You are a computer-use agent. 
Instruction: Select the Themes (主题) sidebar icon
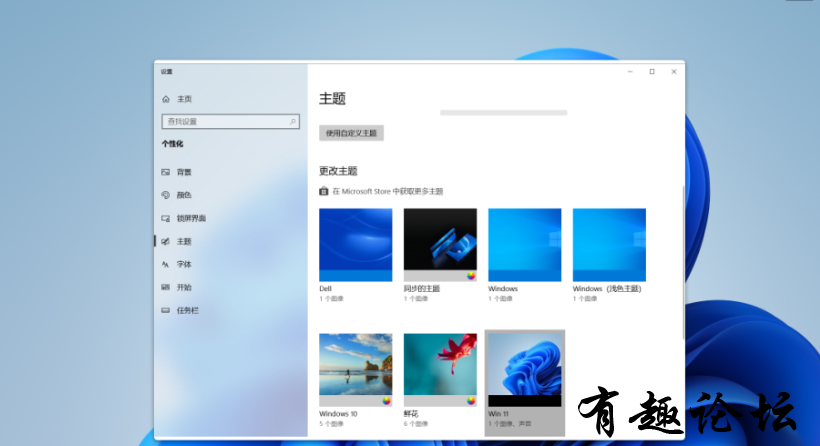[166, 241]
